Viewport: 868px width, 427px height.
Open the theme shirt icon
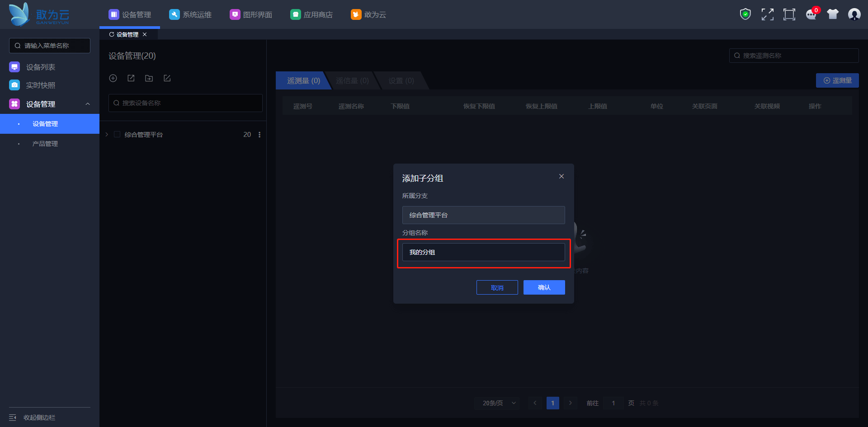pos(833,14)
